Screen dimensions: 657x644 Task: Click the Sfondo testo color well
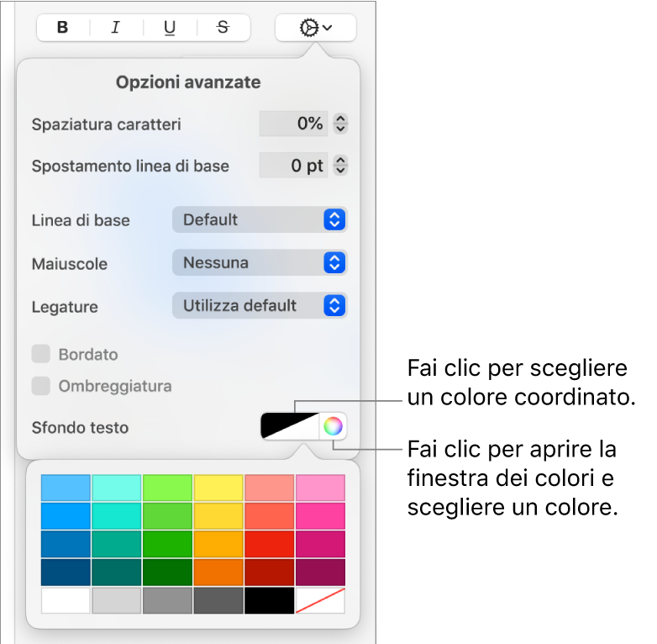click(290, 426)
